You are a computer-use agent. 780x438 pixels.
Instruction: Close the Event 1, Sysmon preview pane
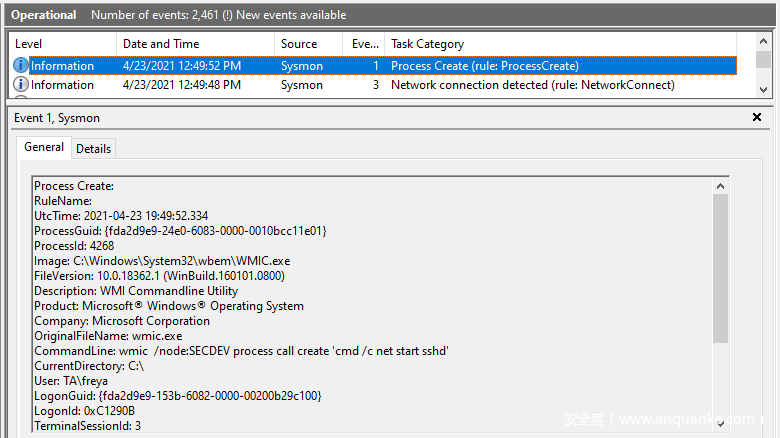(757, 118)
